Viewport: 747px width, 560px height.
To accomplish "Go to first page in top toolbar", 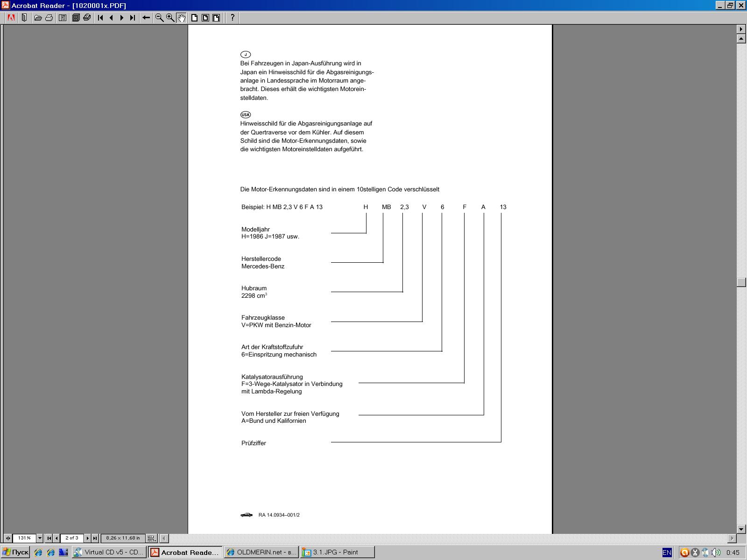I will 100,18.
